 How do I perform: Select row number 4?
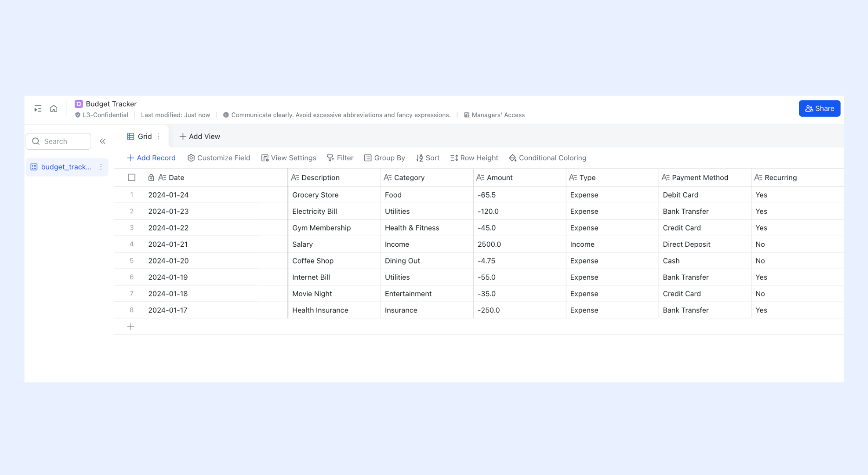pos(132,244)
